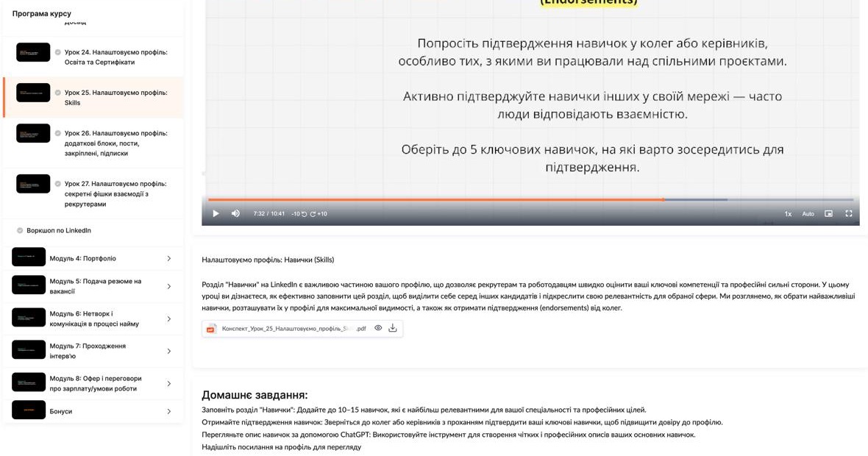Viewport: 868px width, 456px height.
Task: Enter fullscreen video mode
Action: pyautogui.click(x=849, y=213)
